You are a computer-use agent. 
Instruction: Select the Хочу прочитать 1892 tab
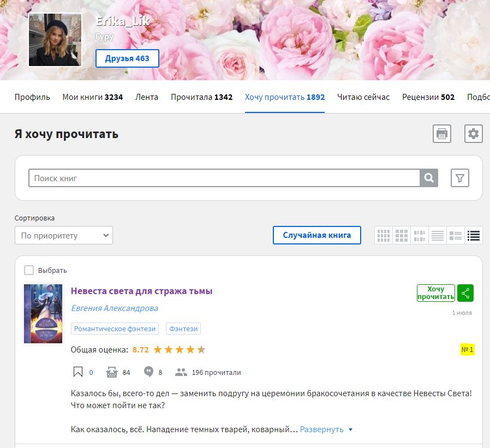(285, 97)
